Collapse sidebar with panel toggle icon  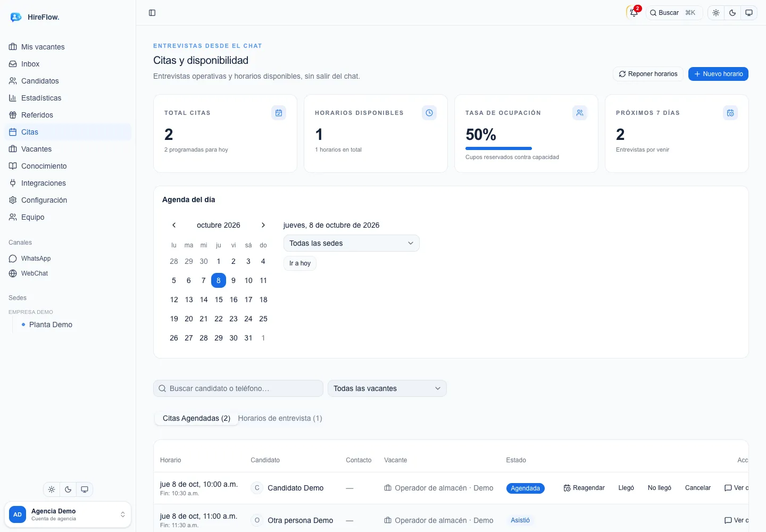(152, 13)
